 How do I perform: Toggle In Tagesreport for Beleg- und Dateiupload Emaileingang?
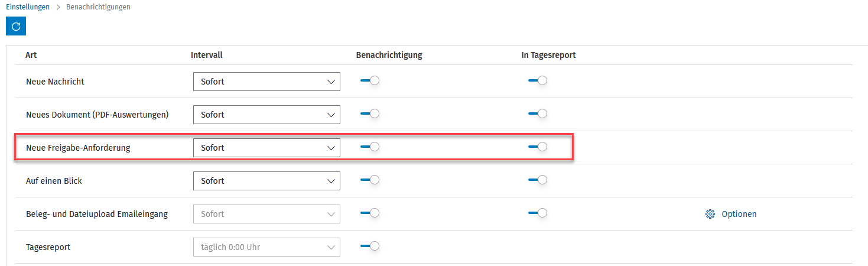click(x=538, y=213)
